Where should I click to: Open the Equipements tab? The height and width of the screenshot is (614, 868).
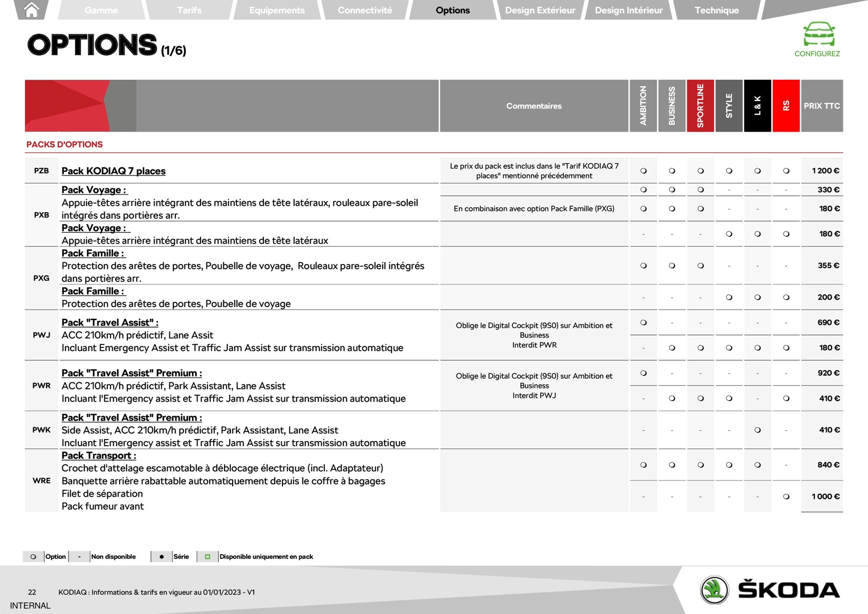tap(277, 10)
